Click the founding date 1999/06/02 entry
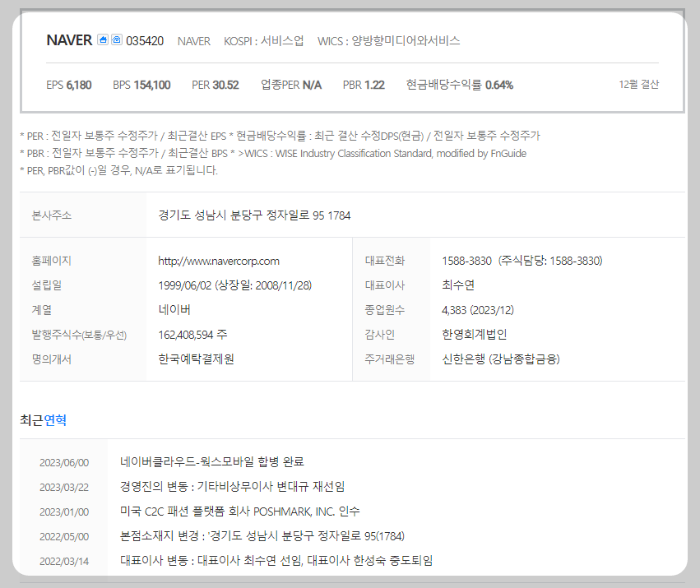Screen dimensions: 700x588 pos(234,285)
